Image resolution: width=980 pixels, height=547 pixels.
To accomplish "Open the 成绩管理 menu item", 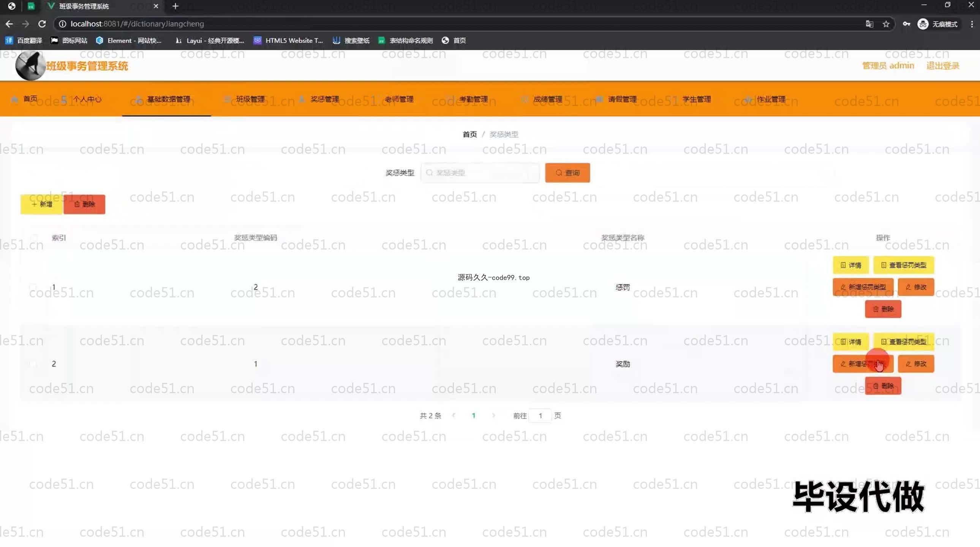I will [542, 99].
